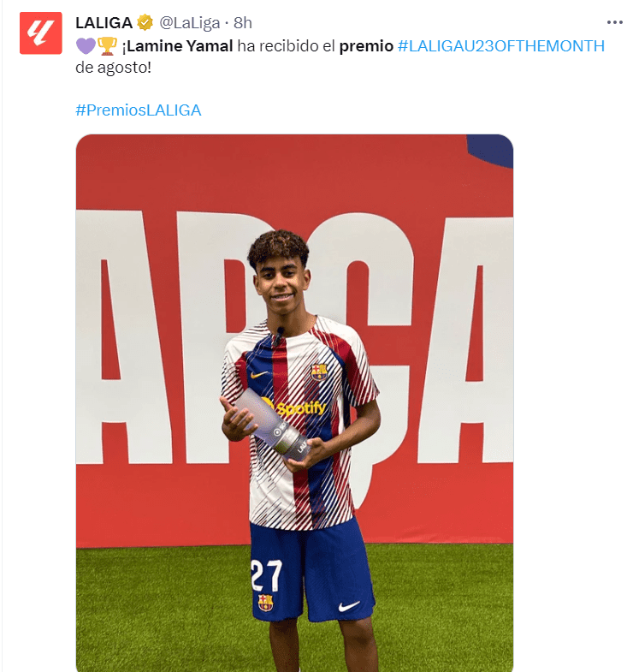Open the #PremiosLALIGA hashtag

click(139, 110)
